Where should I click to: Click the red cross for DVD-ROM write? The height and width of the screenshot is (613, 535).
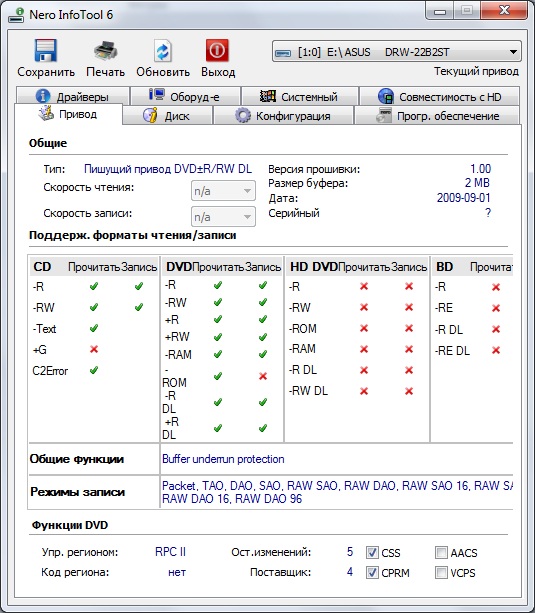tap(263, 376)
